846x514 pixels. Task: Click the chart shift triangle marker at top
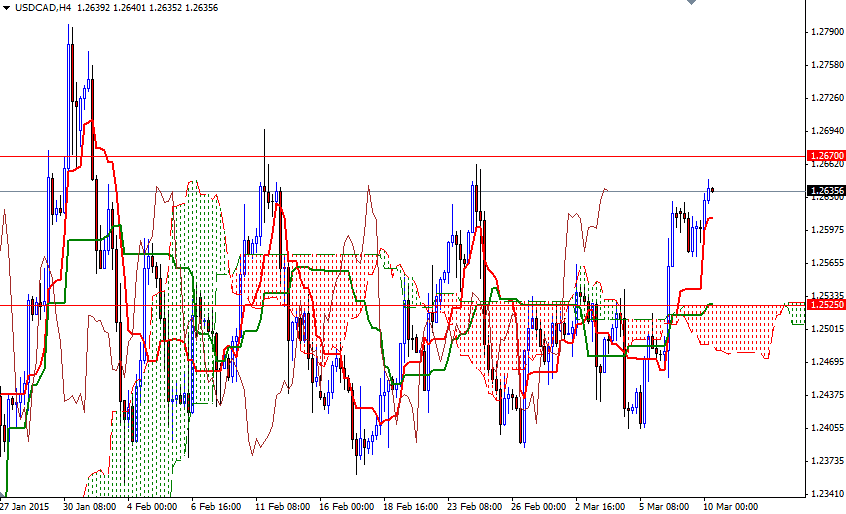(x=691, y=2)
